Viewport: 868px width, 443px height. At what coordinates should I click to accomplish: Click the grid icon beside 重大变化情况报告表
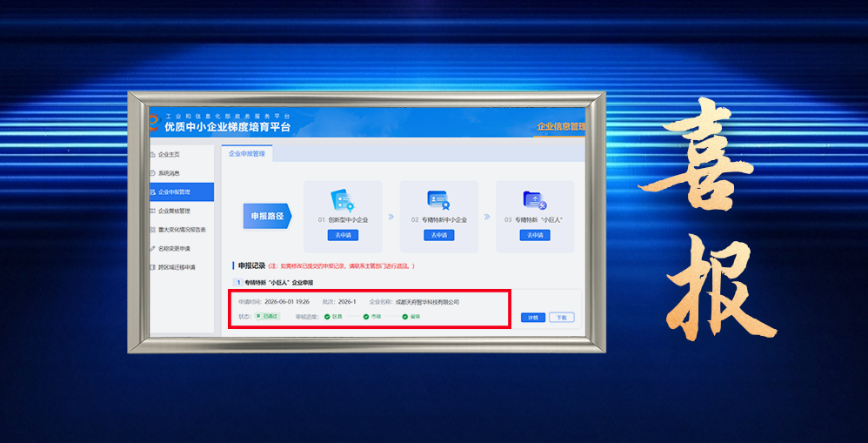pos(152,230)
